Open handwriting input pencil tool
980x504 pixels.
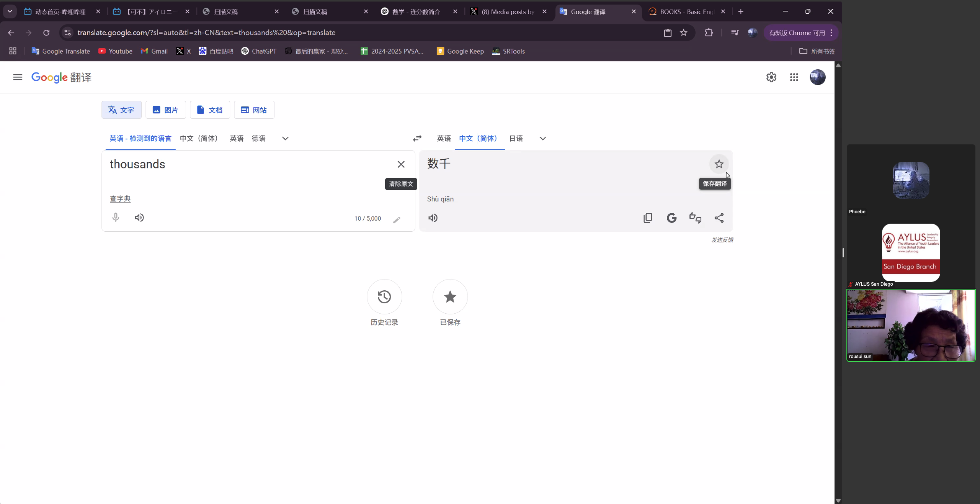pyautogui.click(x=397, y=219)
